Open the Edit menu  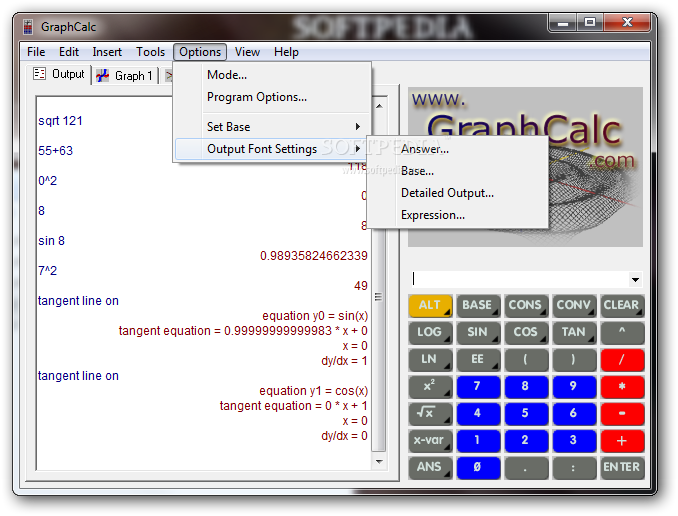[x=69, y=52]
